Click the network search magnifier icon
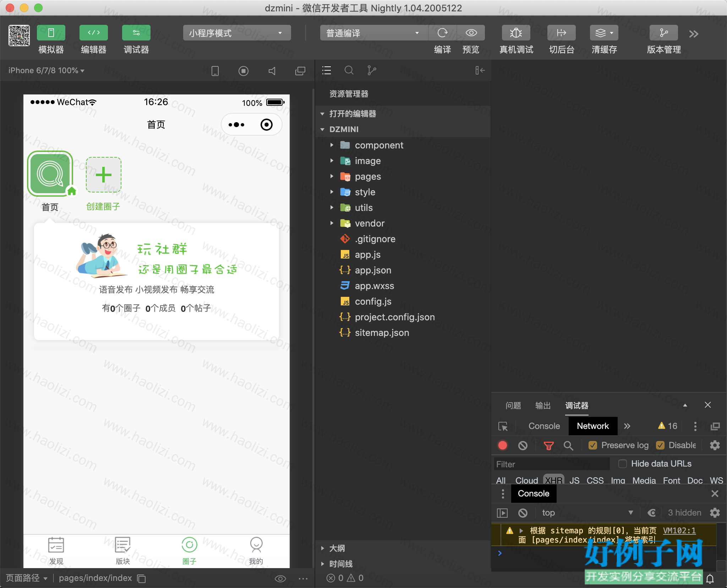 568,445
